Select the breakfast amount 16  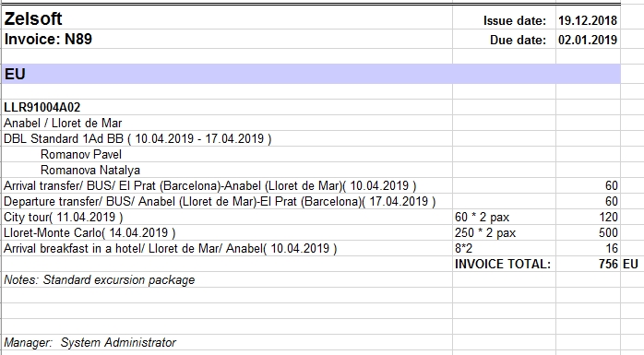612,248
